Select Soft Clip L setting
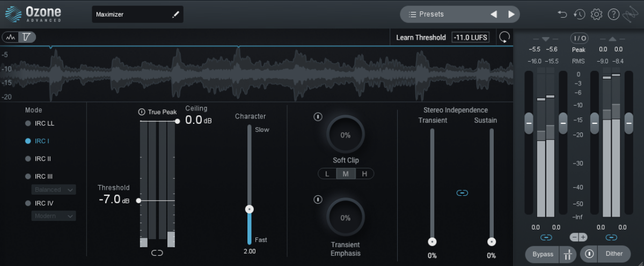This screenshot has width=644, height=266. point(327,173)
